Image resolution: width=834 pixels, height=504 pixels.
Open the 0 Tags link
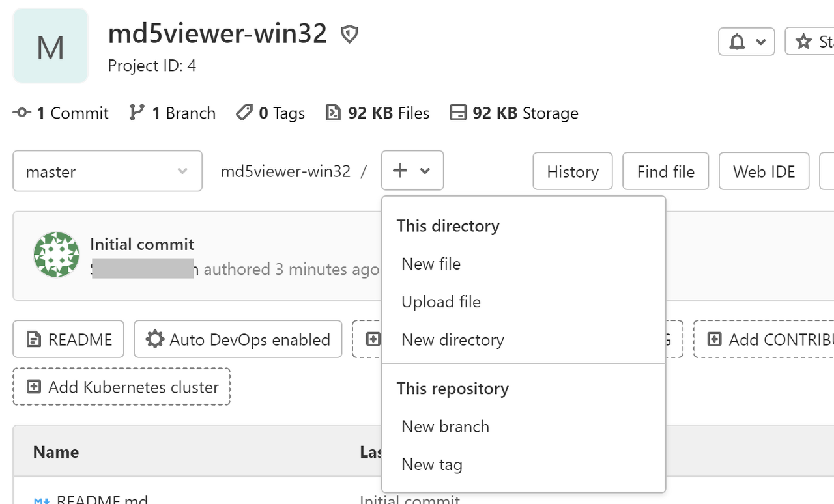pos(270,113)
